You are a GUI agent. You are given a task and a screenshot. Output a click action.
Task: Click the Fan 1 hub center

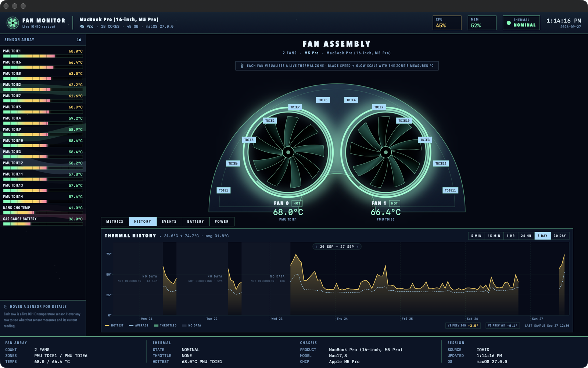click(x=386, y=152)
